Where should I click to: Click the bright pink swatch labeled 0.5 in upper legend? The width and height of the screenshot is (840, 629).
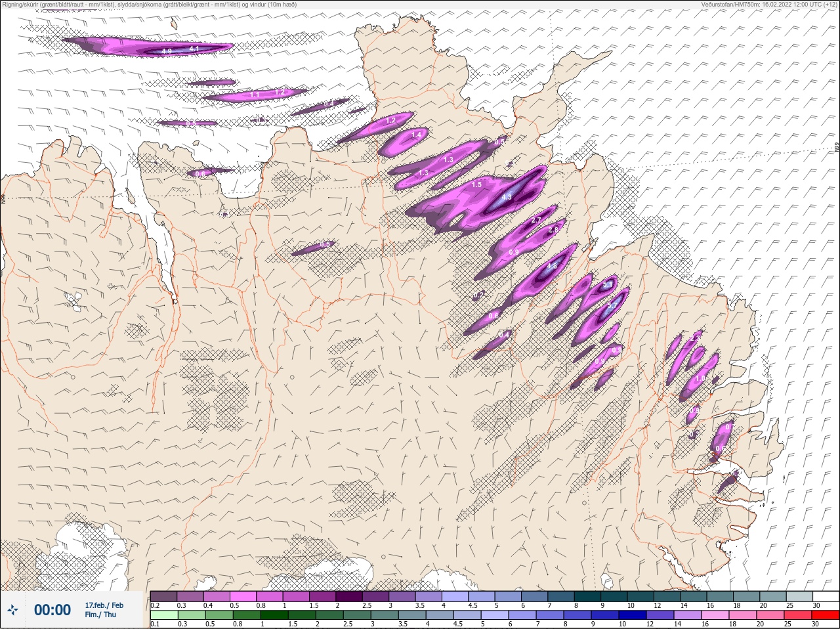(x=243, y=596)
